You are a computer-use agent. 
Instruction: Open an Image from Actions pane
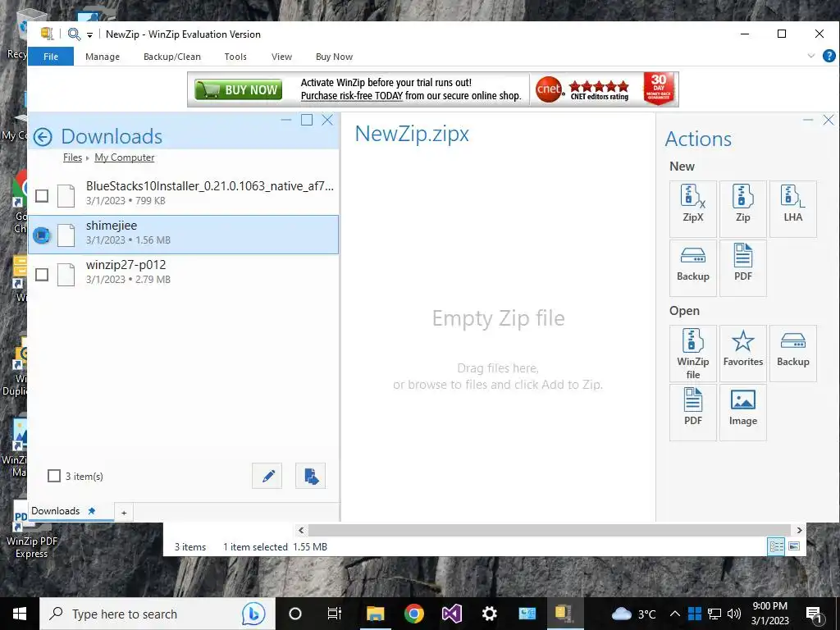742,413
